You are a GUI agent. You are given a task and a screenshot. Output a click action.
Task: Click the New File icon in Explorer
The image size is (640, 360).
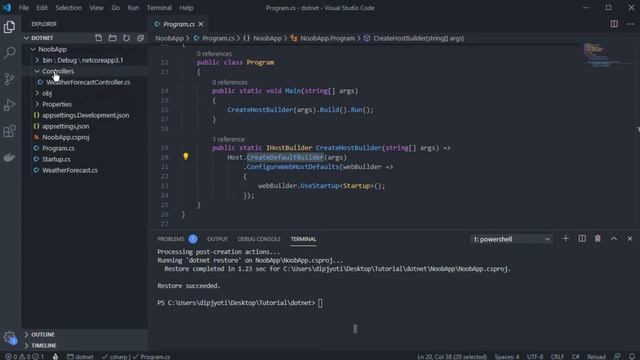click(x=98, y=38)
